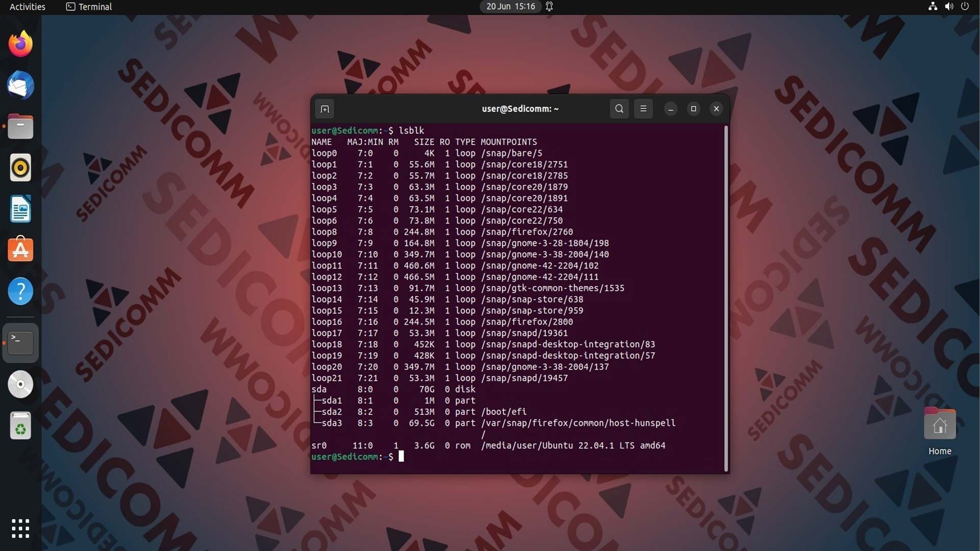Click the /snap/gtk-common-themes/1535 path
980x551 pixels.
552,288
